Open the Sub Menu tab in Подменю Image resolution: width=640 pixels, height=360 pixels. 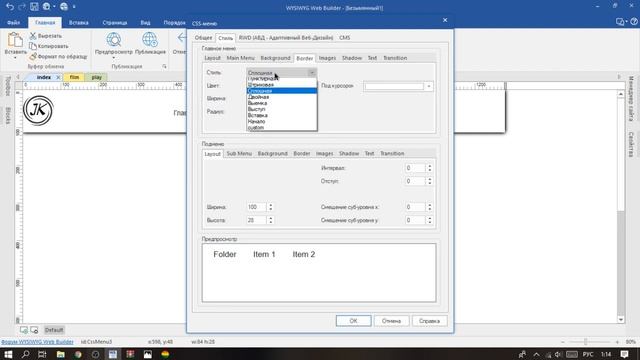[x=239, y=153]
